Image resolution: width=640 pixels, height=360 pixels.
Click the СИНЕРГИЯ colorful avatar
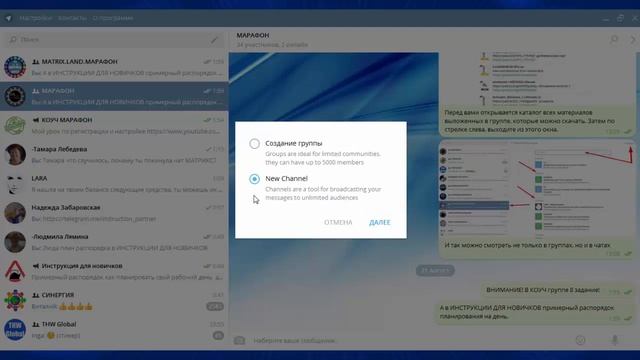click(15, 300)
